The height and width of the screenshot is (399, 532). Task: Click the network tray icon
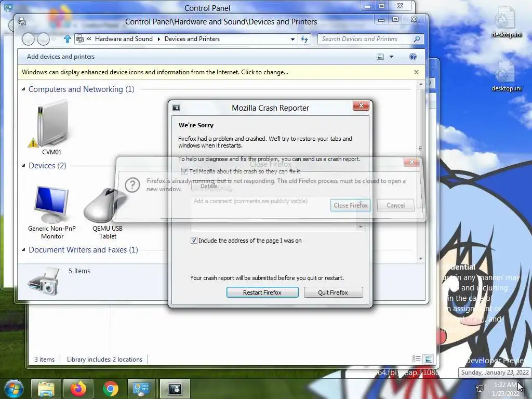point(480,389)
